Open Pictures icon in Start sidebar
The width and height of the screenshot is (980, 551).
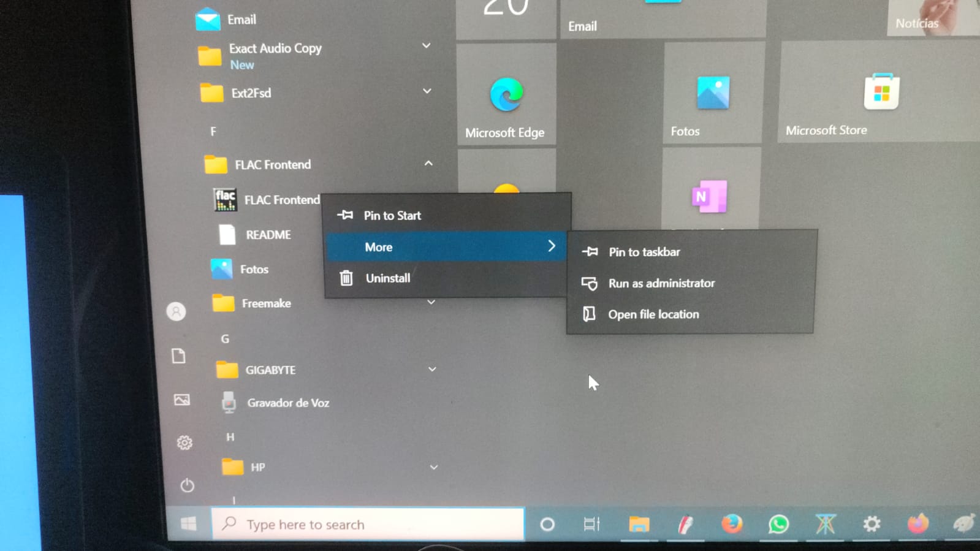coord(182,400)
